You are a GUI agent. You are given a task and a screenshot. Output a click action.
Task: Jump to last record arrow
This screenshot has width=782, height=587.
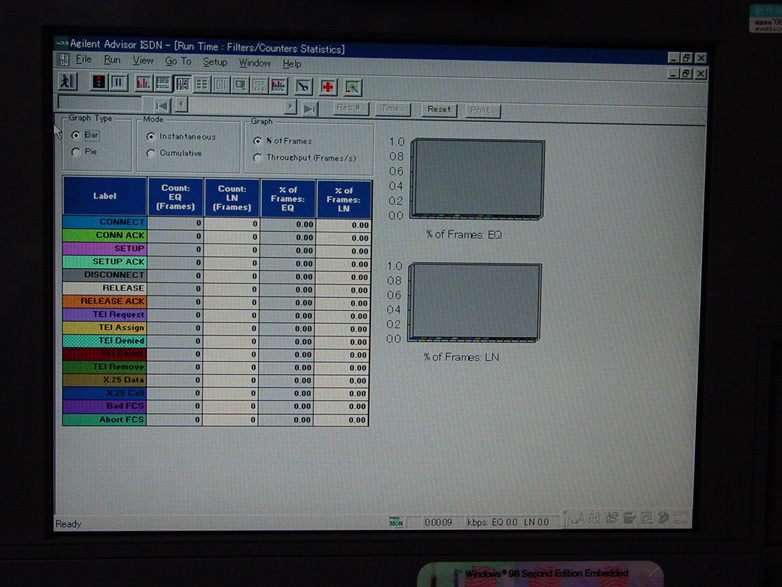pos(309,108)
